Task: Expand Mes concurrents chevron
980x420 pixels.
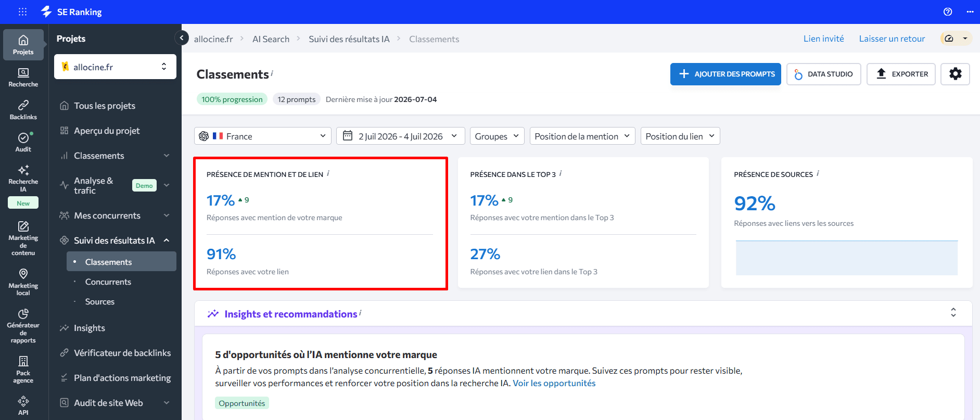Action: (167, 215)
